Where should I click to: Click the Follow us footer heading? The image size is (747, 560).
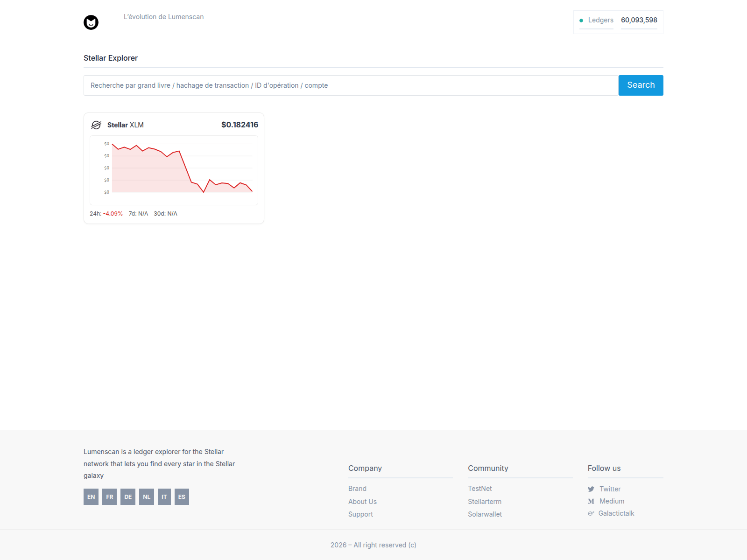604,468
